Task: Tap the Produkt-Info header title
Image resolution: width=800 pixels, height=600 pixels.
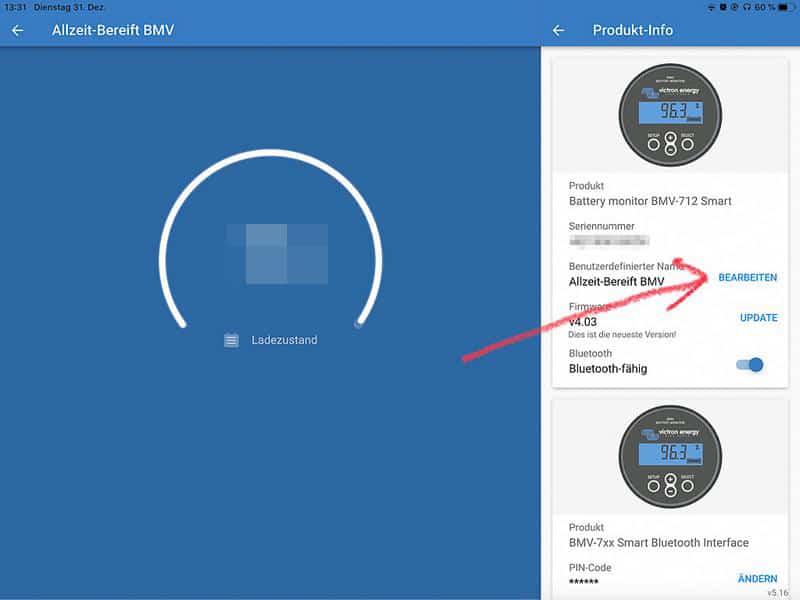Action: point(632,30)
